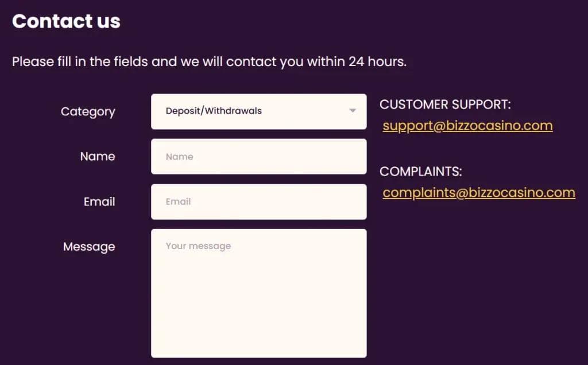588x365 pixels.
Task: Click the '24 hours' text
Action: [377, 61]
